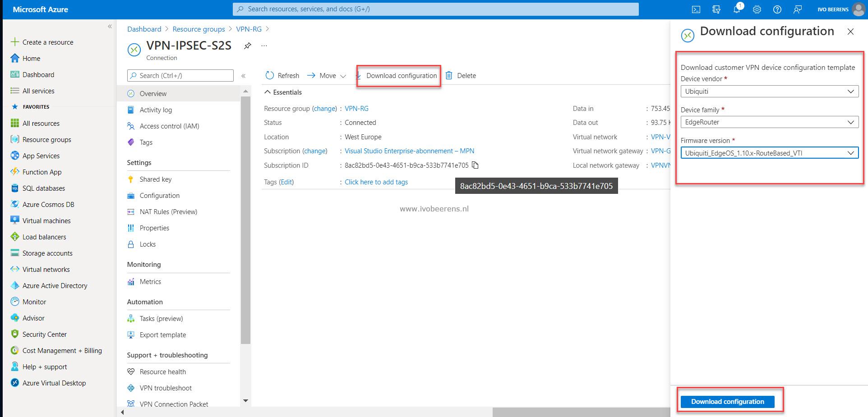Click the Visual Studio Enterprise subscription link
The width and height of the screenshot is (868, 417).
pyautogui.click(x=409, y=151)
